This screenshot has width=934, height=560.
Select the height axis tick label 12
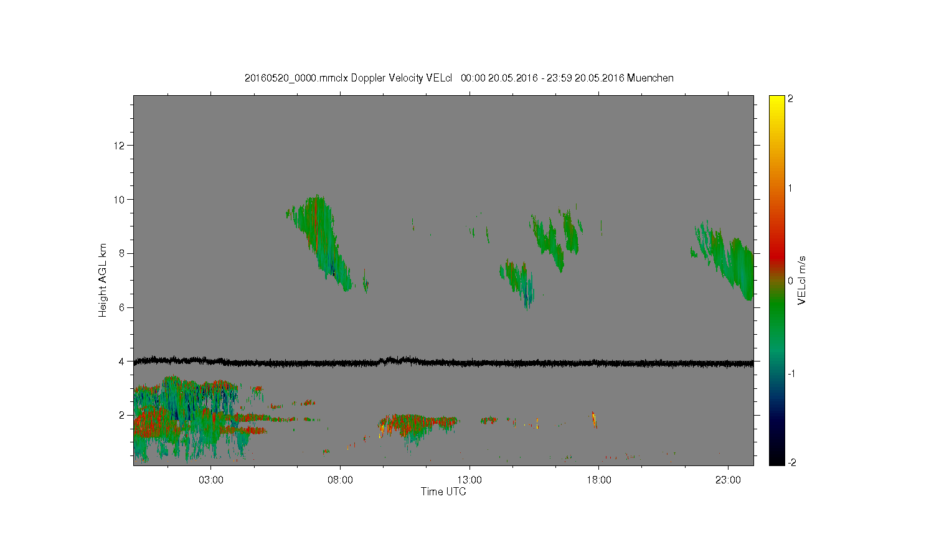(x=120, y=146)
